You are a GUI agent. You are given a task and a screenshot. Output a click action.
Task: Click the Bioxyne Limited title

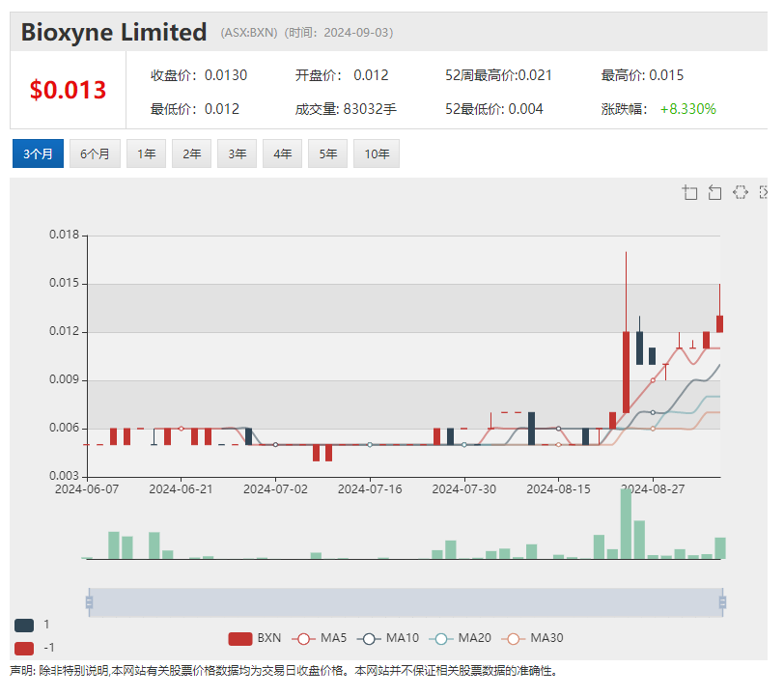114,33
